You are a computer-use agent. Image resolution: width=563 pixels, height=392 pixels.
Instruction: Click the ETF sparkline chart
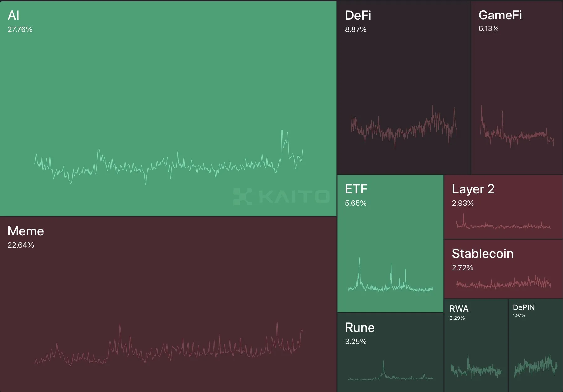point(390,275)
